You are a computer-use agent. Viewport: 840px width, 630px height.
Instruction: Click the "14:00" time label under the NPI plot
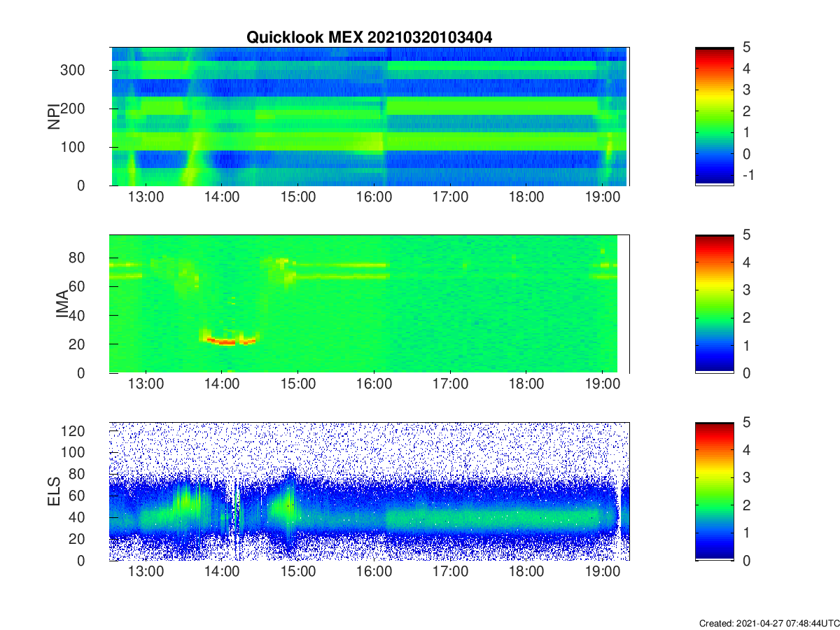pos(222,197)
